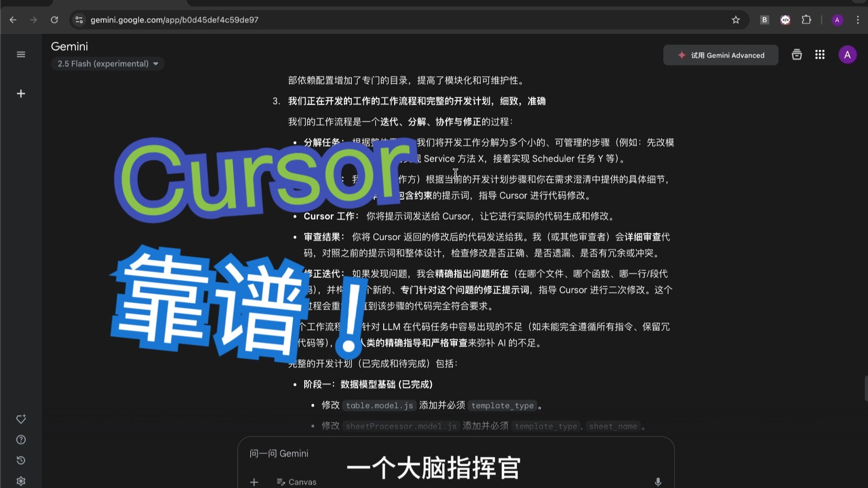The image size is (868, 488).
Task: Click the '审查结果:' bullet heading
Action: click(x=324, y=237)
